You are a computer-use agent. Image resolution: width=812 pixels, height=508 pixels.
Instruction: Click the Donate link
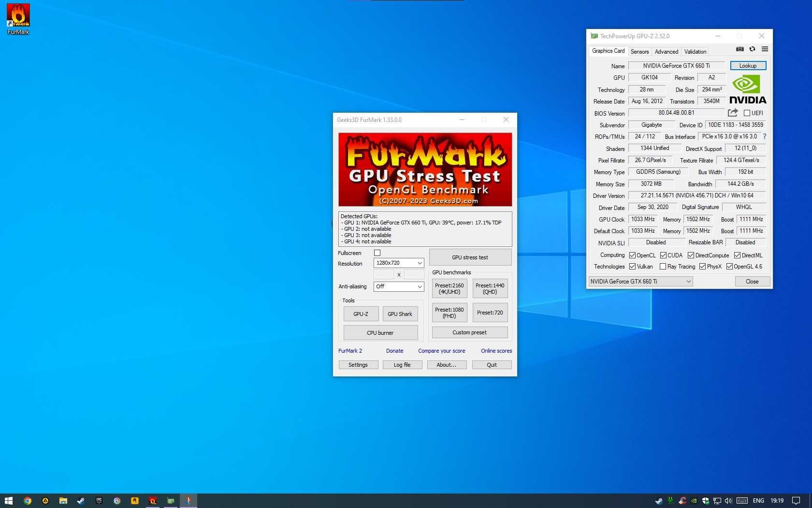[x=394, y=351]
